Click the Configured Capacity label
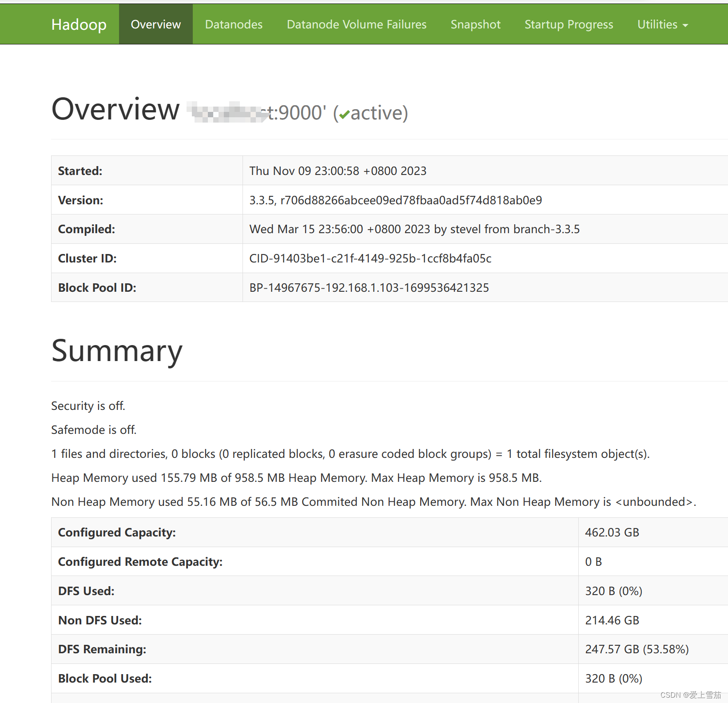 pyautogui.click(x=117, y=532)
